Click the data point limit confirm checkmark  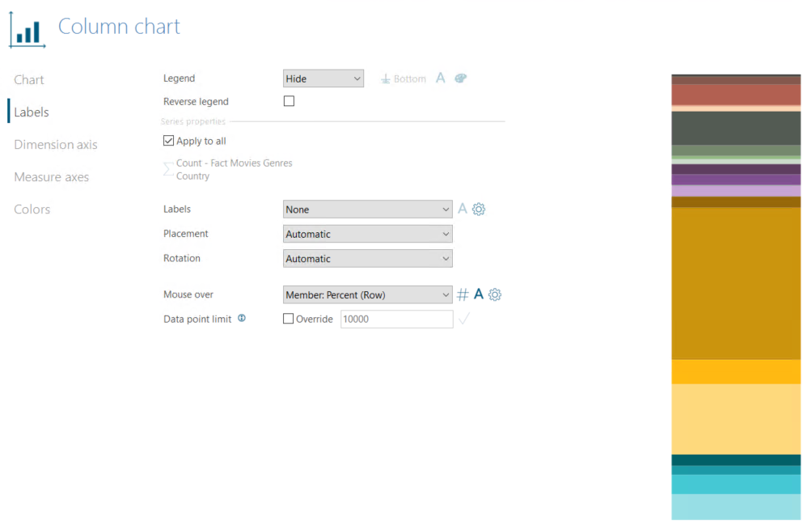[464, 319]
